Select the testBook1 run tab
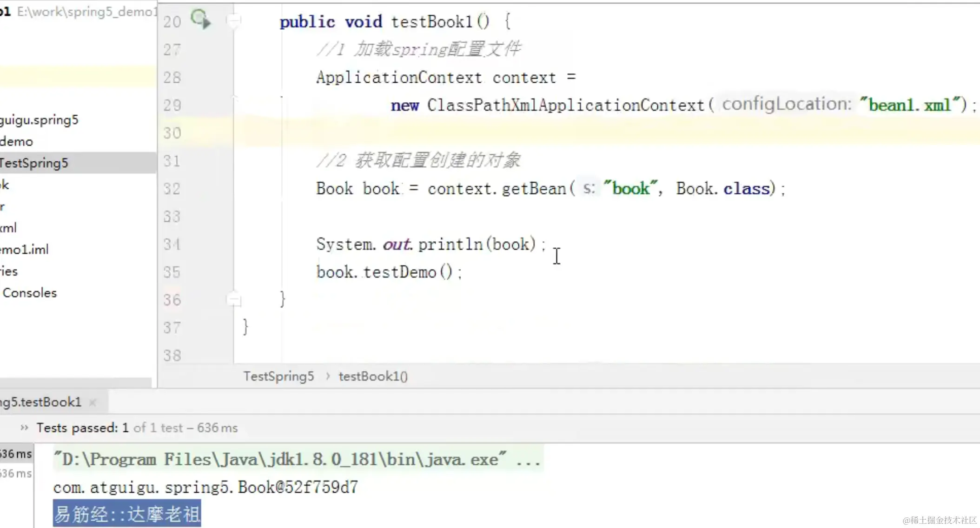980x528 pixels. [x=41, y=402]
